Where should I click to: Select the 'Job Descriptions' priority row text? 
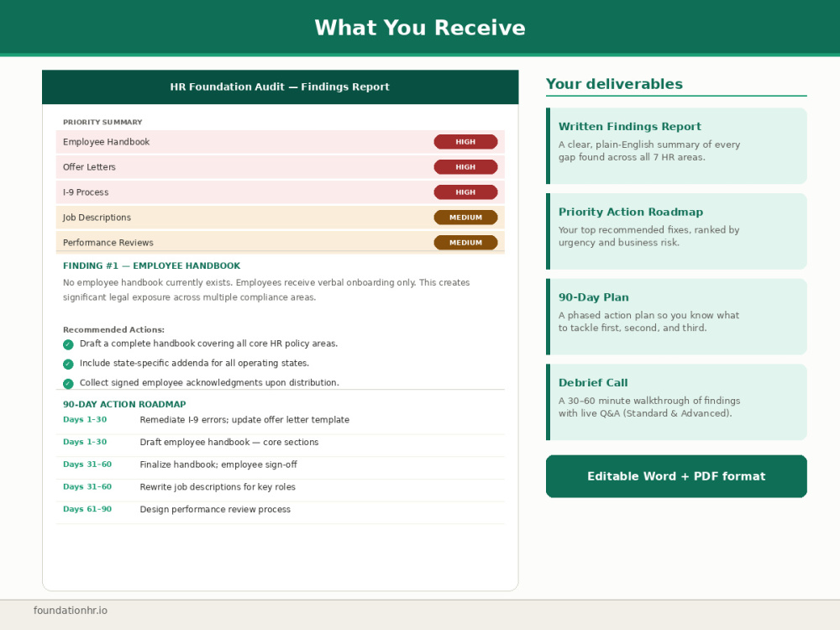[x=97, y=218]
